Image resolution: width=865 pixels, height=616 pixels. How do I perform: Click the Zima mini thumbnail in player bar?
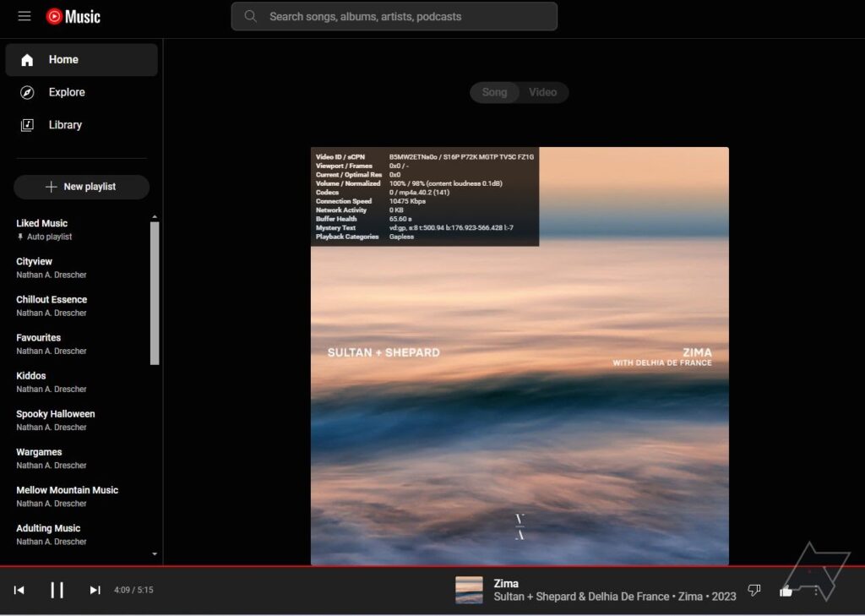[x=469, y=590]
